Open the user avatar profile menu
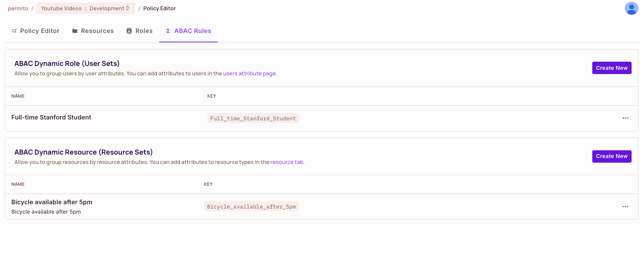The image size is (644, 277). coord(631,9)
